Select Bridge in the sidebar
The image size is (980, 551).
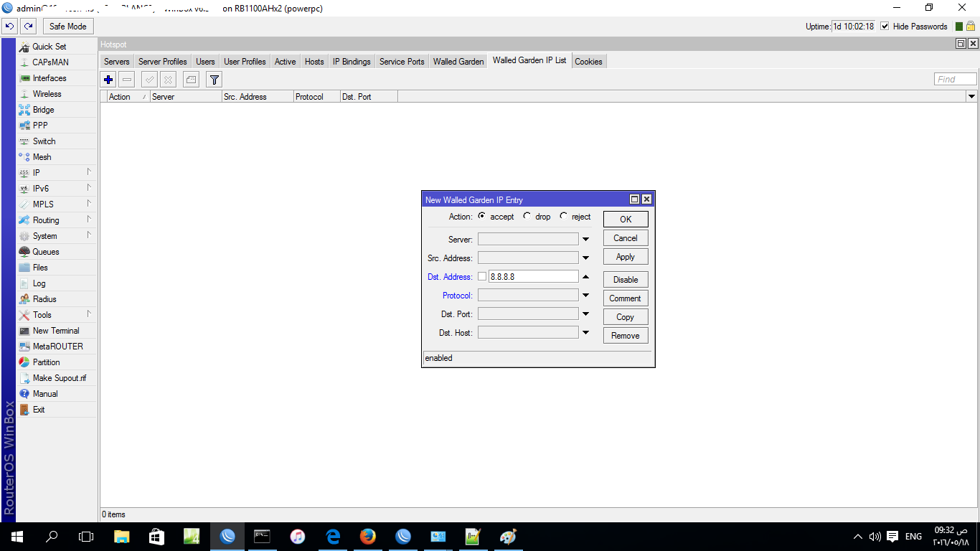coord(57,110)
